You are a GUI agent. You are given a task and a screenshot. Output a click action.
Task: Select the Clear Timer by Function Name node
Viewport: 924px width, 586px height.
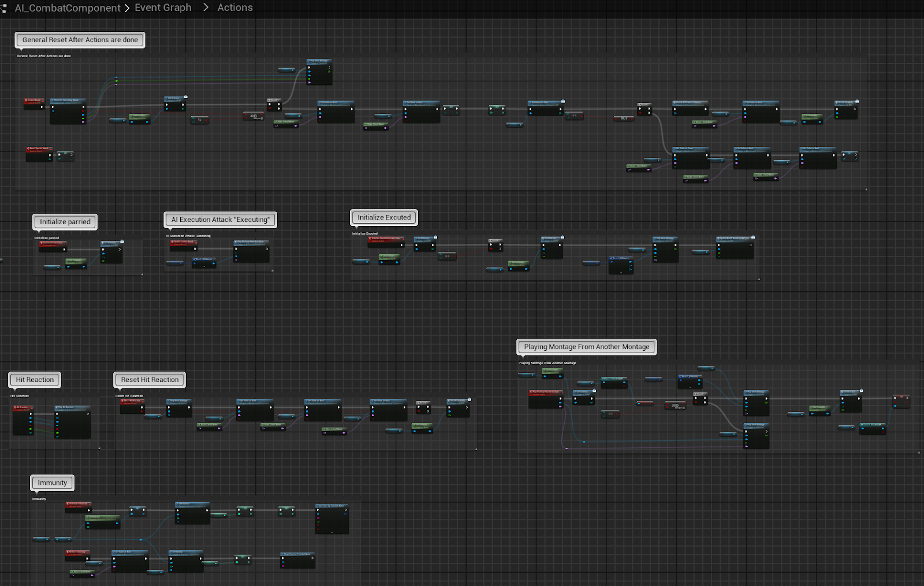click(298, 561)
